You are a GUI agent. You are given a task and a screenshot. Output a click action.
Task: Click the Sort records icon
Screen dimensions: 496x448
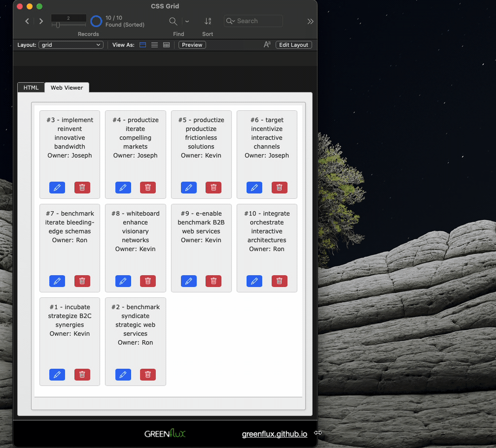[208, 21]
